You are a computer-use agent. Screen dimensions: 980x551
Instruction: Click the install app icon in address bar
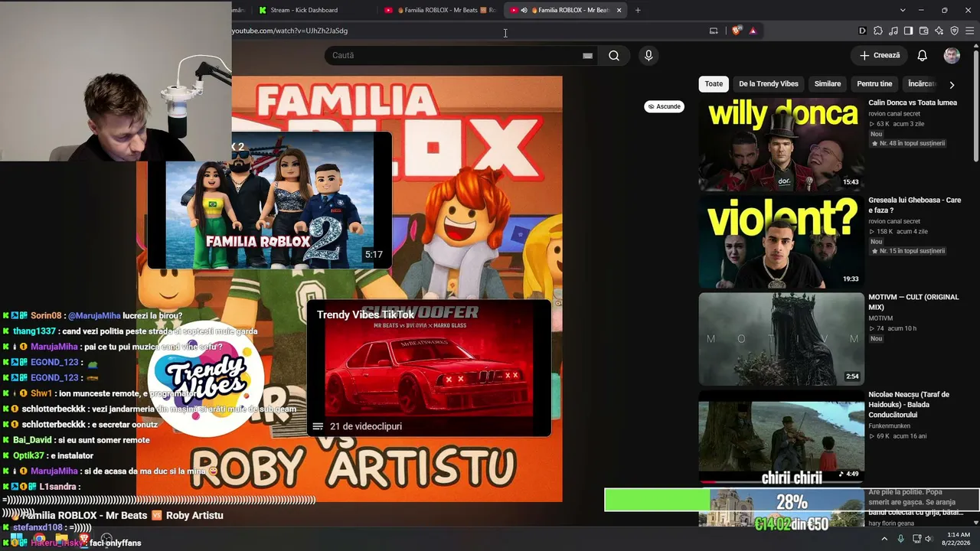[x=714, y=31]
